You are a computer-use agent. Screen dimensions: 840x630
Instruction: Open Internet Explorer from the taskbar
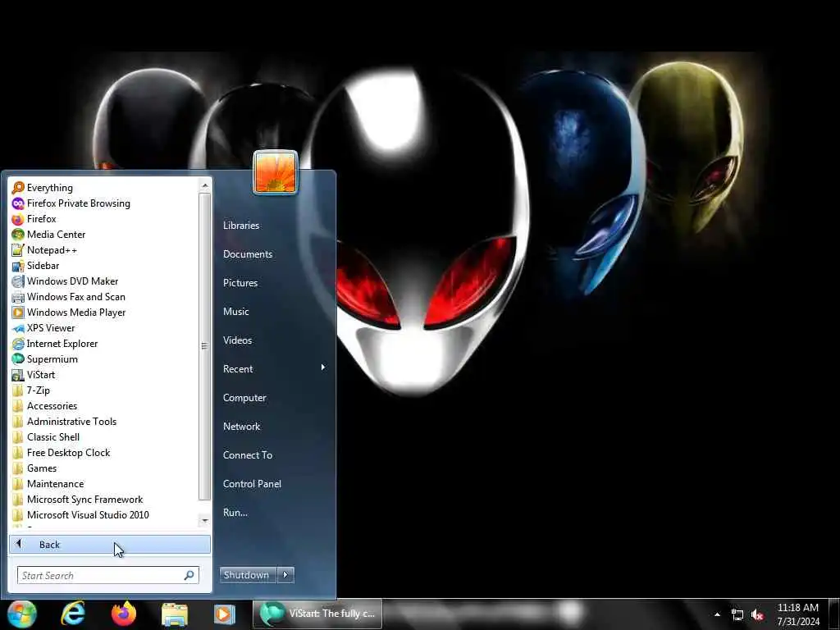tap(73, 614)
